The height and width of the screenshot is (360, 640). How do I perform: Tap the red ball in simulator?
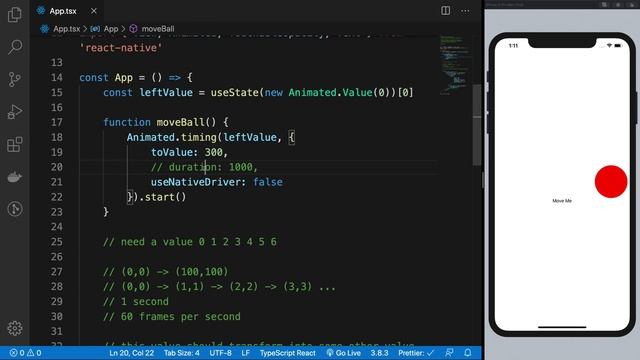tap(611, 182)
